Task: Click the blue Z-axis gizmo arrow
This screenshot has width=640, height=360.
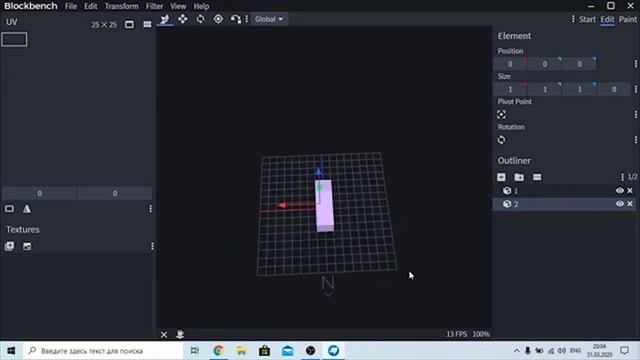Action: (x=319, y=171)
